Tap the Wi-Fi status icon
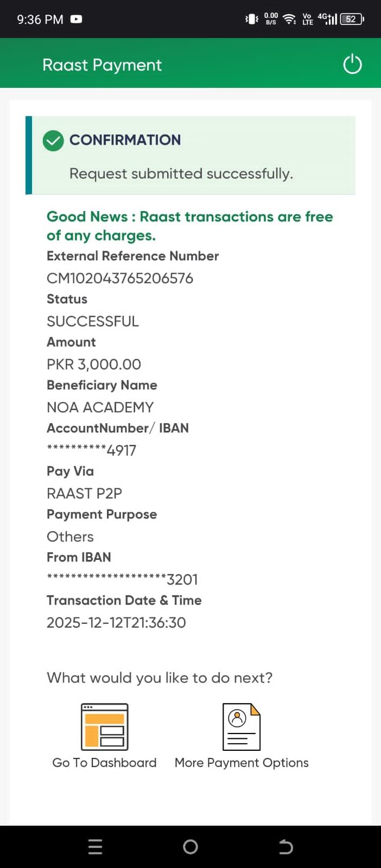 (x=290, y=19)
